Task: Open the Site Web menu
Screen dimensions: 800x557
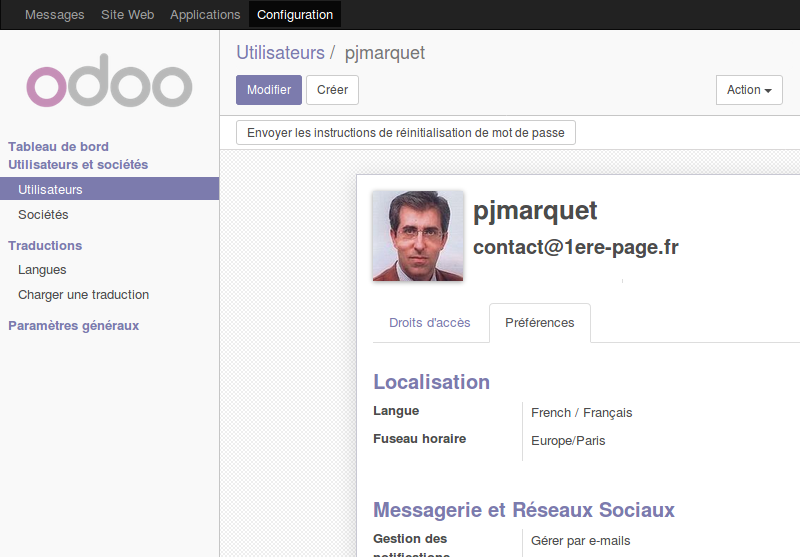Action: (x=128, y=15)
